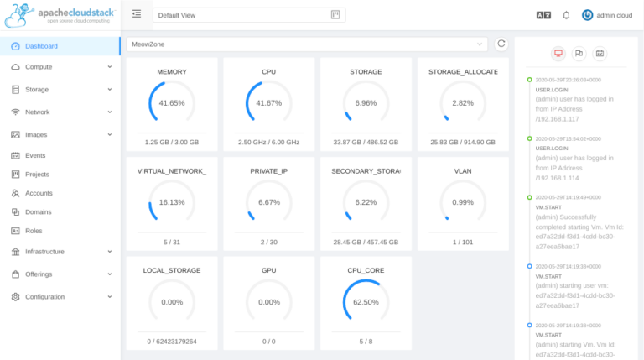Refresh dashboard with the reload icon
This screenshot has height=360, width=644.
click(x=501, y=44)
